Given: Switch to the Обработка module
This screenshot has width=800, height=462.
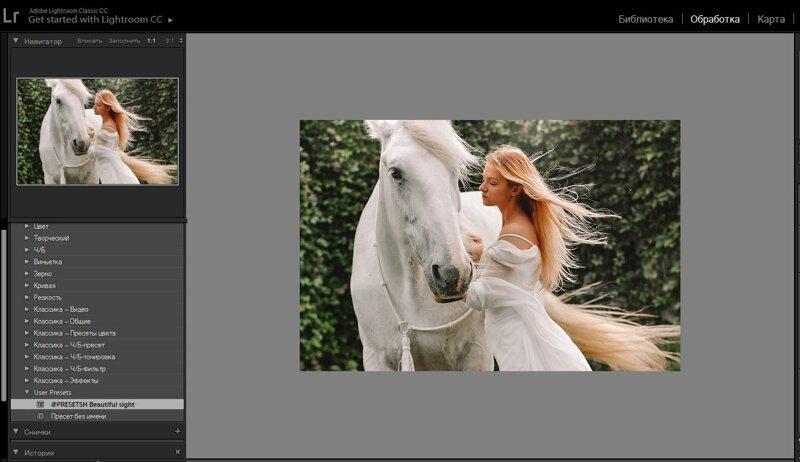Looking at the screenshot, I should pos(715,19).
